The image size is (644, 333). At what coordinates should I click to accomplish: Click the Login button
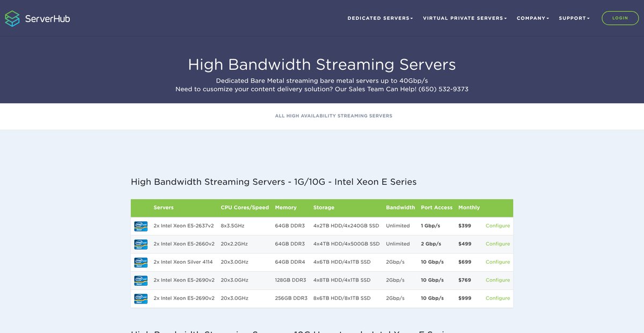click(x=620, y=18)
